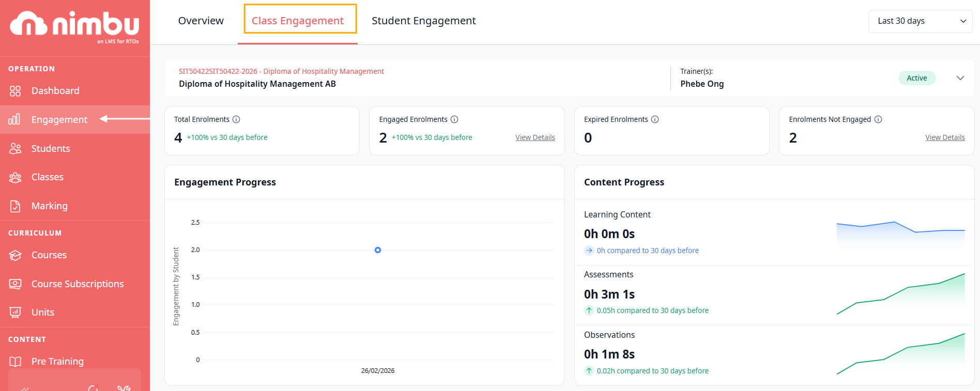Switch to the Overview tab

pos(201,21)
